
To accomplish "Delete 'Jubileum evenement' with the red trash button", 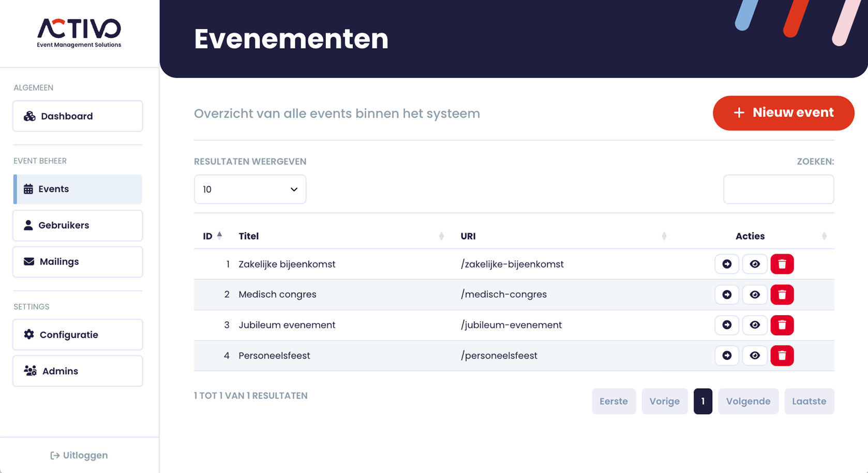I will (x=782, y=325).
